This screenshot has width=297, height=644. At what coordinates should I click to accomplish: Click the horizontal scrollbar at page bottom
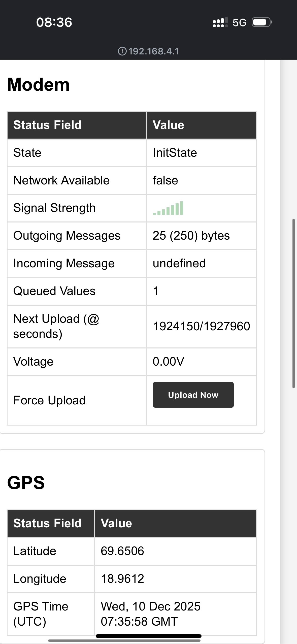click(124, 640)
